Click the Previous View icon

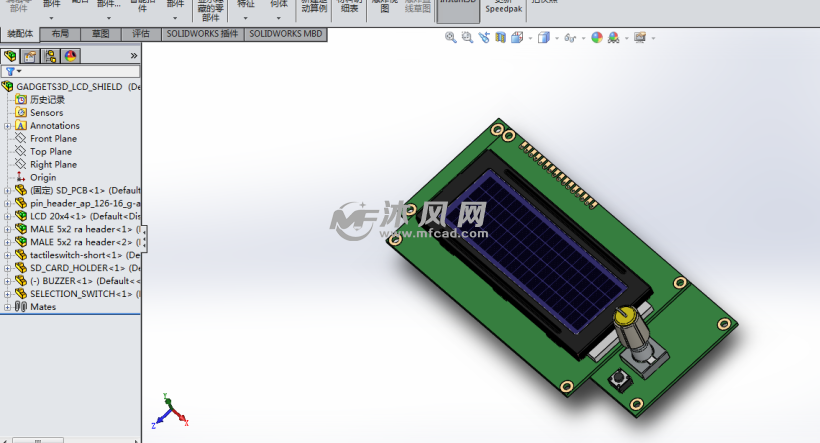(x=484, y=37)
